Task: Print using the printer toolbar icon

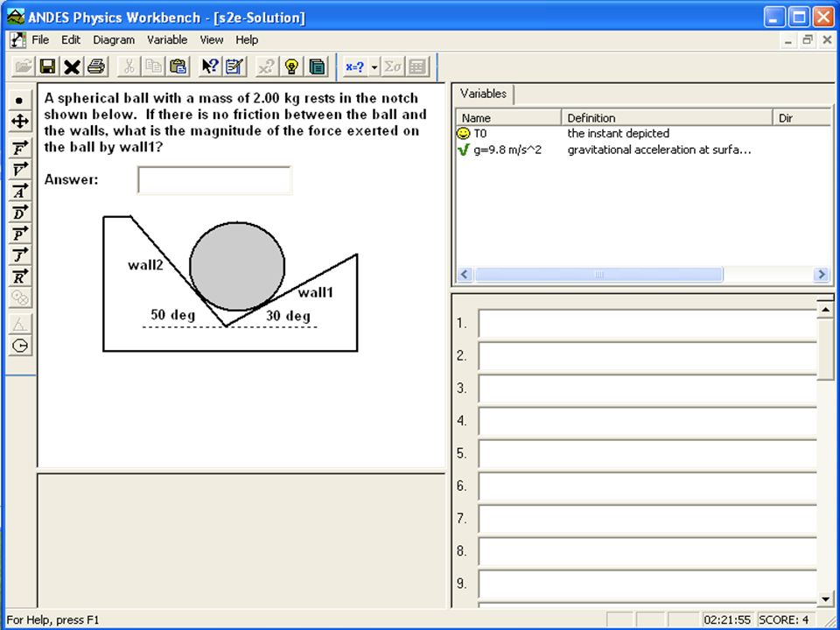Action: coord(96,66)
